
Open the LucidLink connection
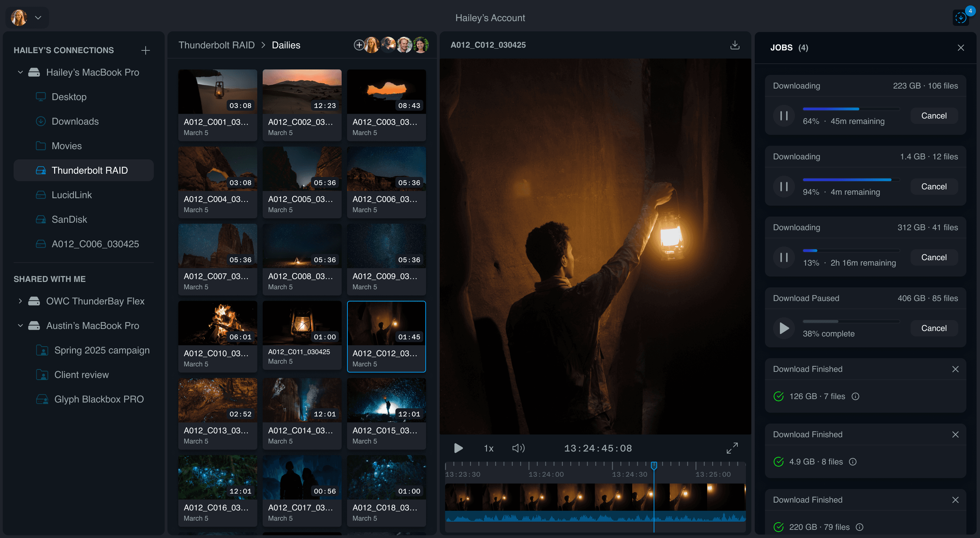point(71,195)
